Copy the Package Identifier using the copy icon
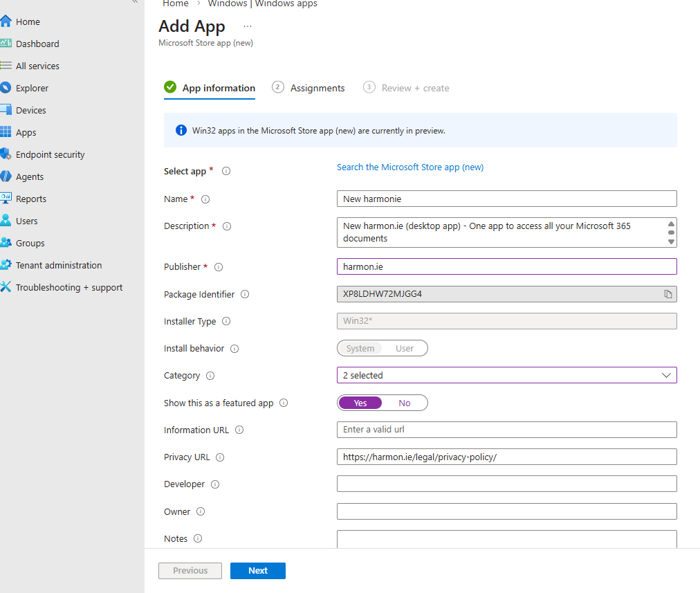700x593 pixels. click(667, 293)
